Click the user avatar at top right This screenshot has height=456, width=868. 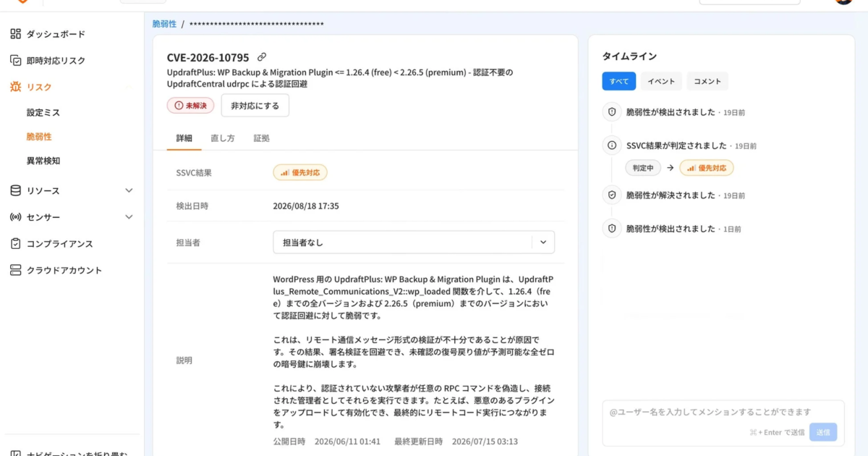pos(843,2)
